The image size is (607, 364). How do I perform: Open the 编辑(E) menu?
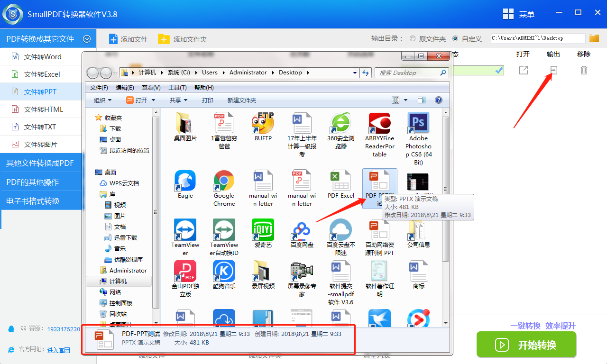(x=125, y=88)
